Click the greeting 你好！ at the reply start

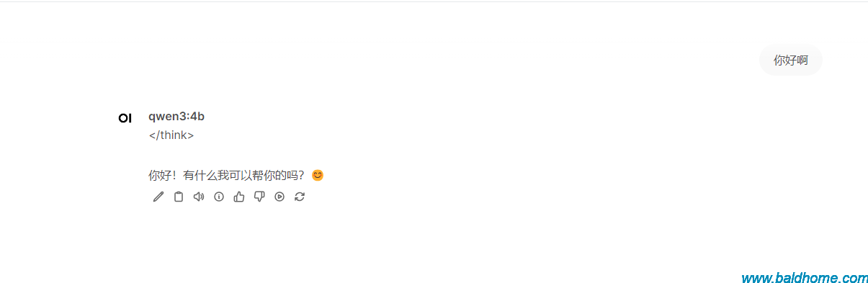163,175
